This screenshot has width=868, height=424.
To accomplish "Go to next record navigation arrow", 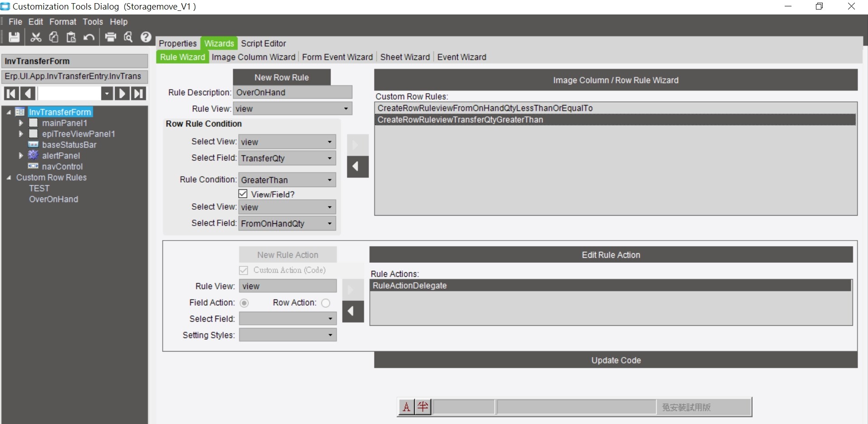I will [x=122, y=94].
